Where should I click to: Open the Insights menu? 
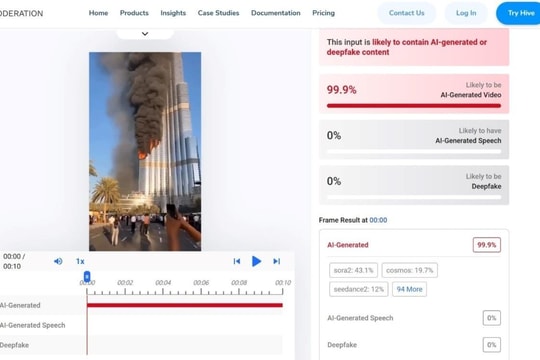[173, 13]
